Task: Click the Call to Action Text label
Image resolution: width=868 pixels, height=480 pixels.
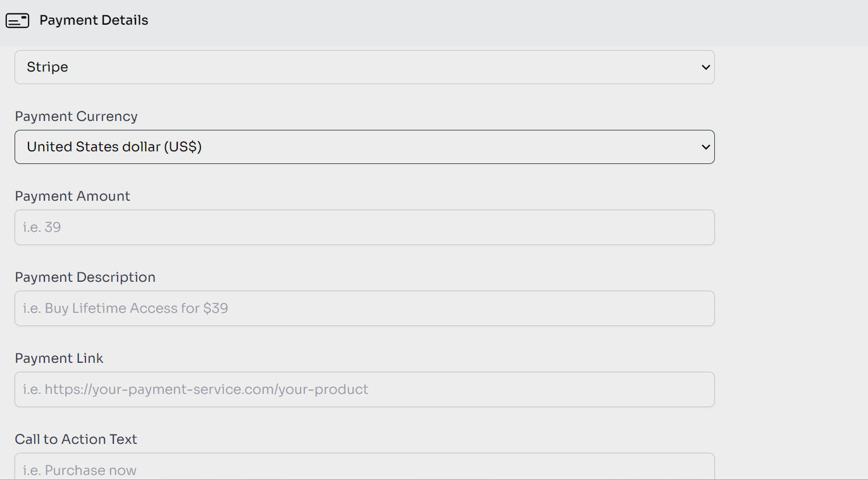Action: 76,439
